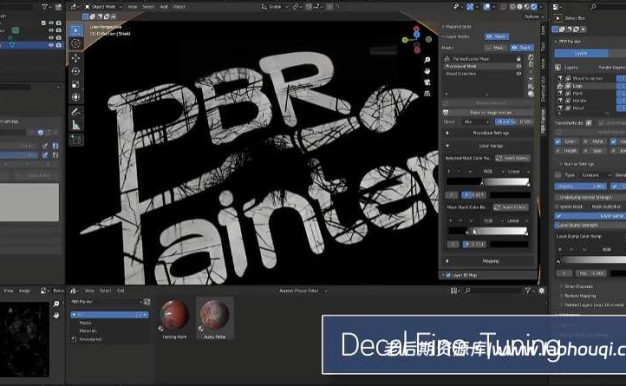The height and width of the screenshot is (386, 626).
Task: Click the Mask button in Masks row
Action: pos(495,48)
